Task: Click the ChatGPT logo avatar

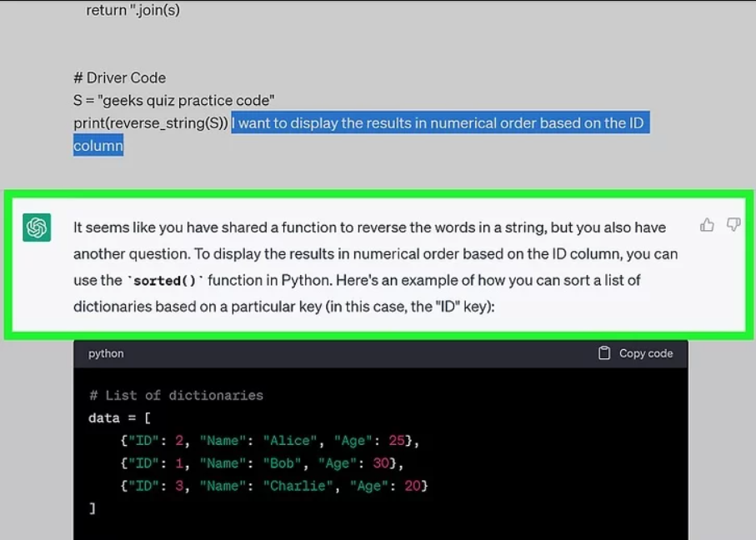Action: [38, 227]
